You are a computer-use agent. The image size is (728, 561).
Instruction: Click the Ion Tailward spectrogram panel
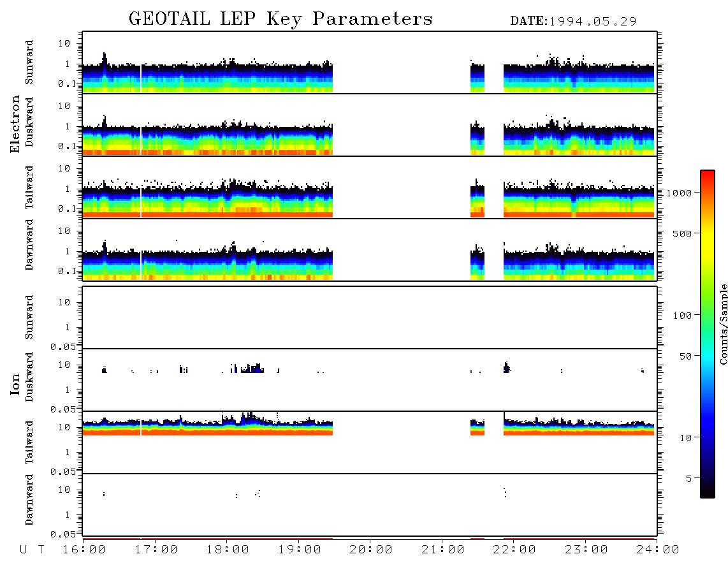(370, 442)
